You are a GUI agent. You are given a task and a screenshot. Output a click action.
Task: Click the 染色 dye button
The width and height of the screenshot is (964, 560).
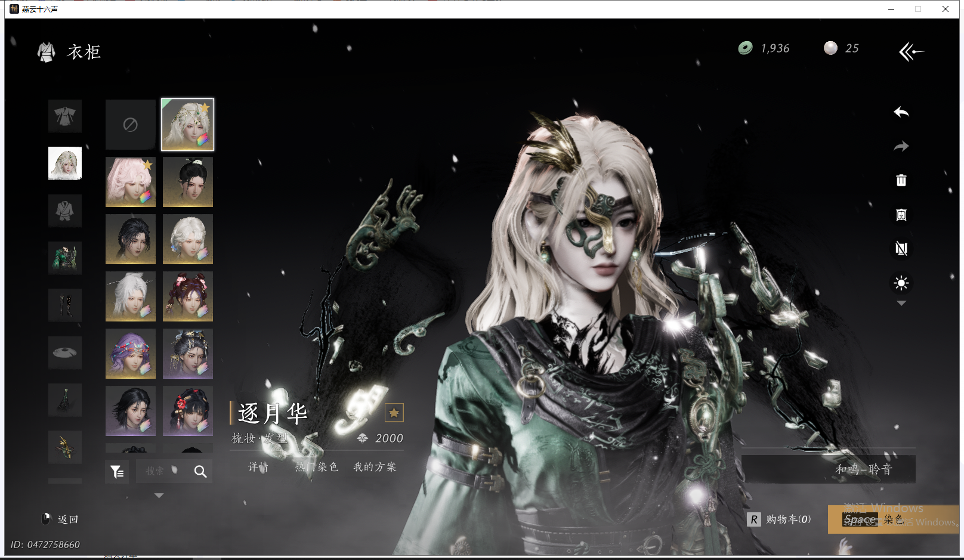893,519
